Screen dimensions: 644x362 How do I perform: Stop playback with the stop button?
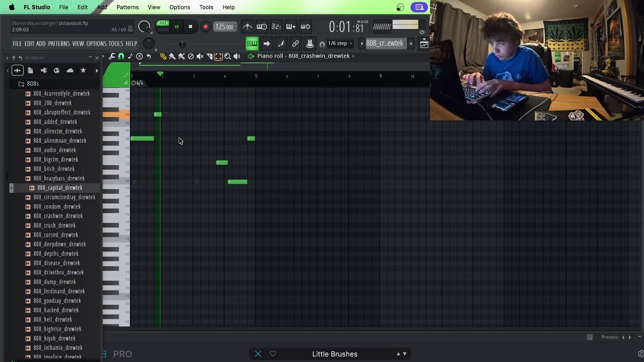click(x=190, y=27)
